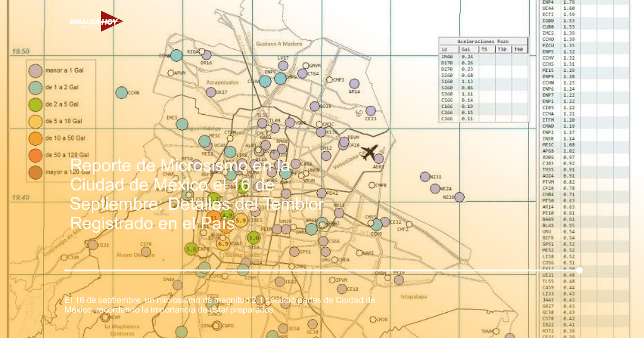Click the 'Gal' column header in table
This screenshot has height=338, width=644.
tap(465, 49)
